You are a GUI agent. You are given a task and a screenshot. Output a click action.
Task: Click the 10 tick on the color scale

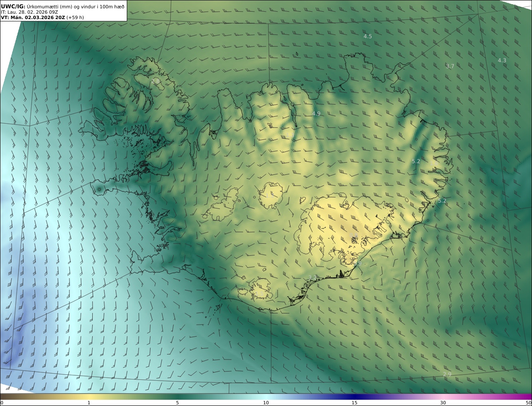(x=266, y=403)
